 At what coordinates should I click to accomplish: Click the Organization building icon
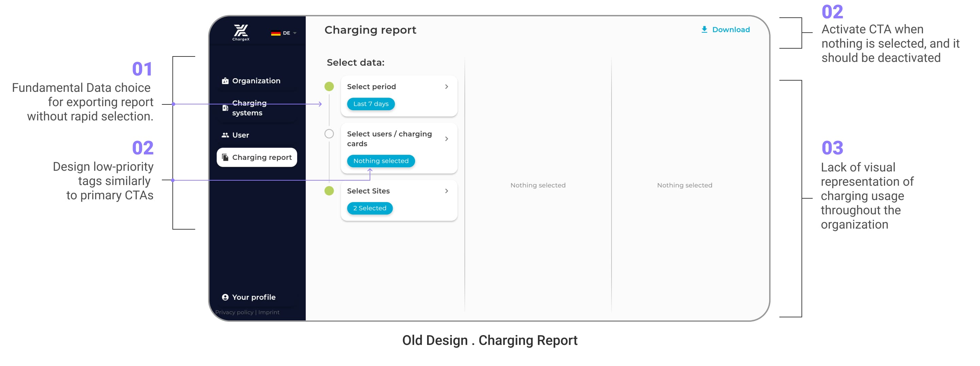[225, 81]
